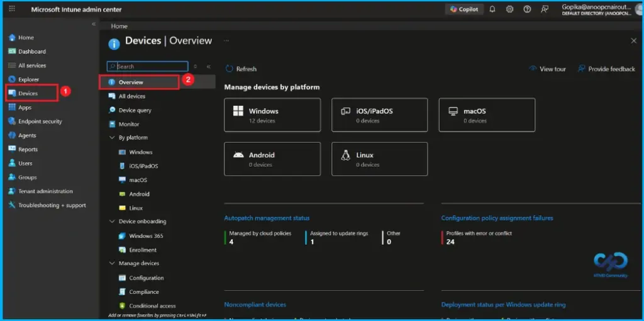644x321 pixels.
Task: Click the header feedback icon
Action: pos(545,9)
